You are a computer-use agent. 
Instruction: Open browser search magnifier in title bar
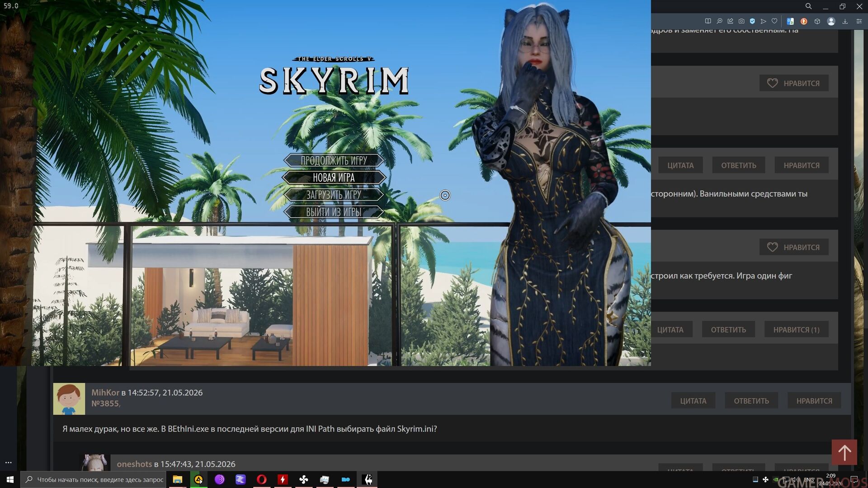[x=808, y=6]
